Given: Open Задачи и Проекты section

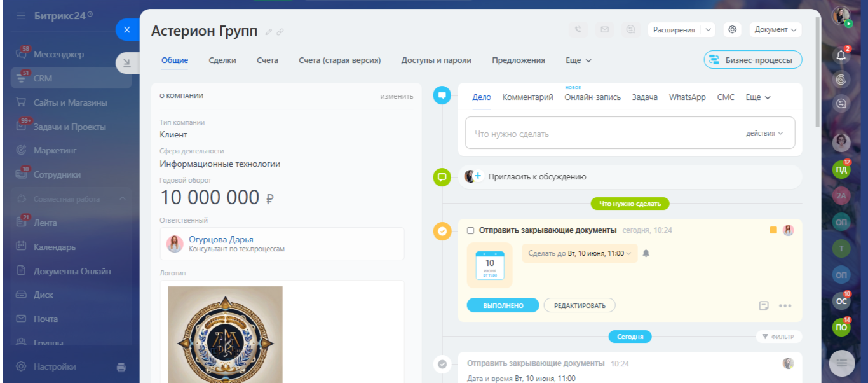Looking at the screenshot, I should (71, 127).
